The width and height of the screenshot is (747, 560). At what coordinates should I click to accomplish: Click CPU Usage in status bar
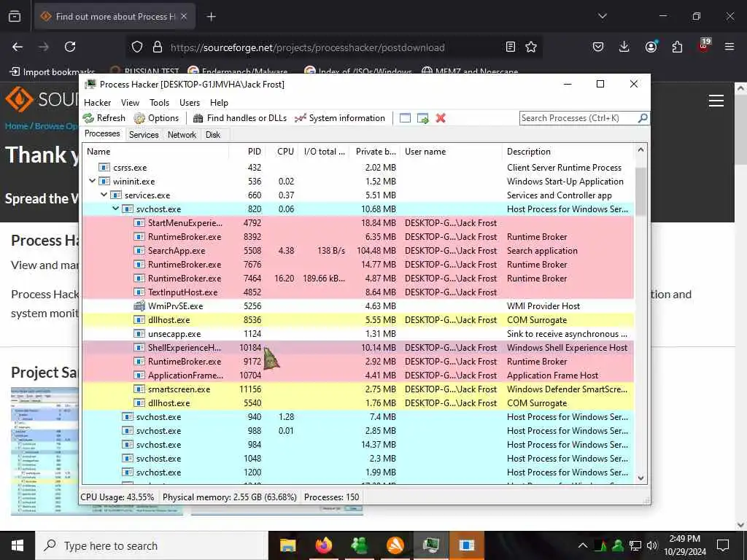(x=117, y=497)
